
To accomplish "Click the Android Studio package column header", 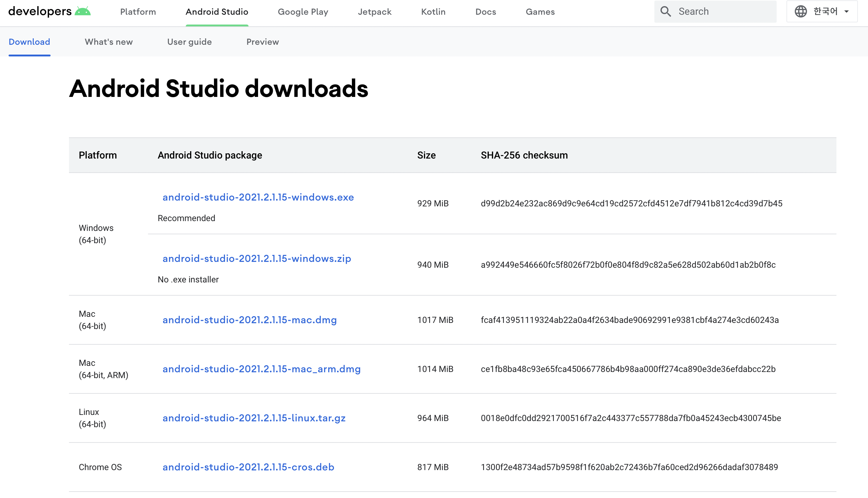I will click(210, 155).
